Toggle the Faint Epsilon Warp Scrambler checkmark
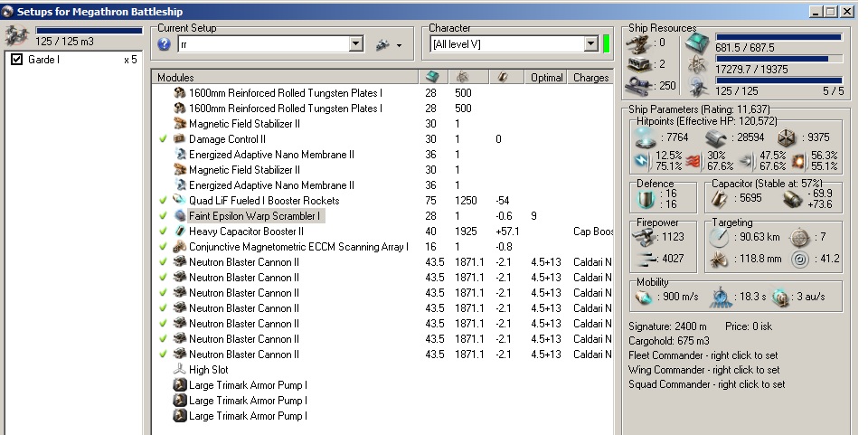This screenshot has width=868, height=435. [163, 216]
